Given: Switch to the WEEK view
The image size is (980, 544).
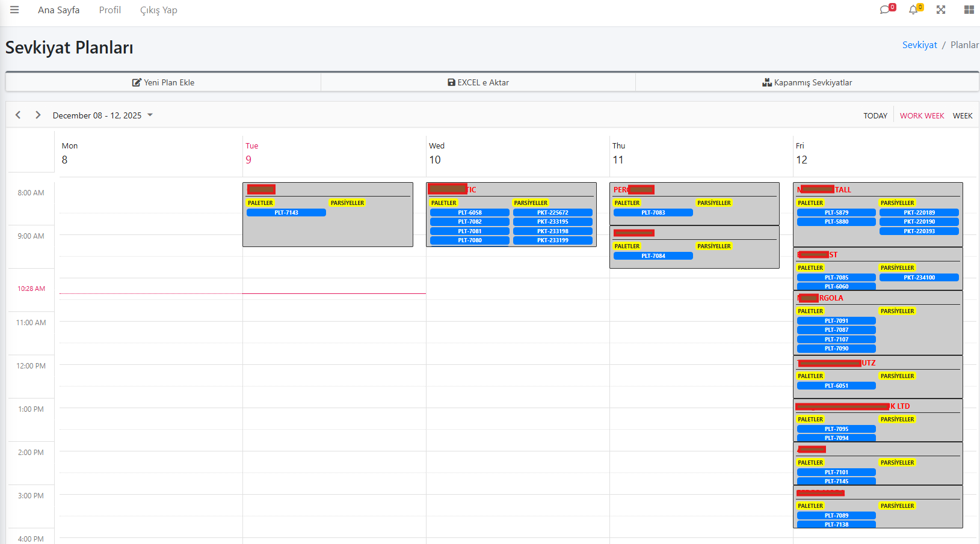Looking at the screenshot, I should (x=962, y=116).
